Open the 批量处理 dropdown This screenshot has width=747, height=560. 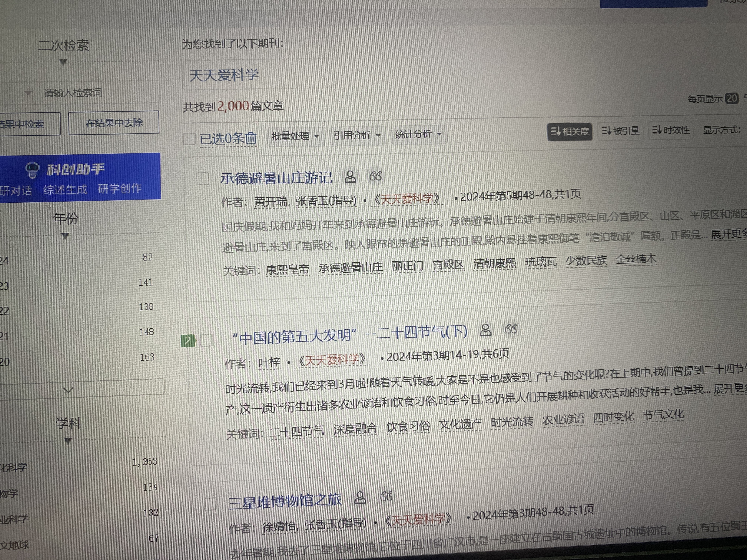click(x=295, y=136)
